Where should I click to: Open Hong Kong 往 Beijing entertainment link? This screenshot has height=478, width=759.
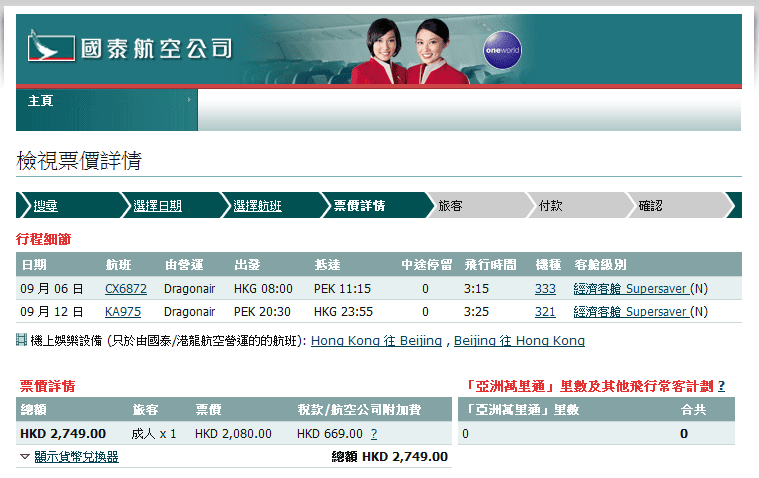point(376,341)
